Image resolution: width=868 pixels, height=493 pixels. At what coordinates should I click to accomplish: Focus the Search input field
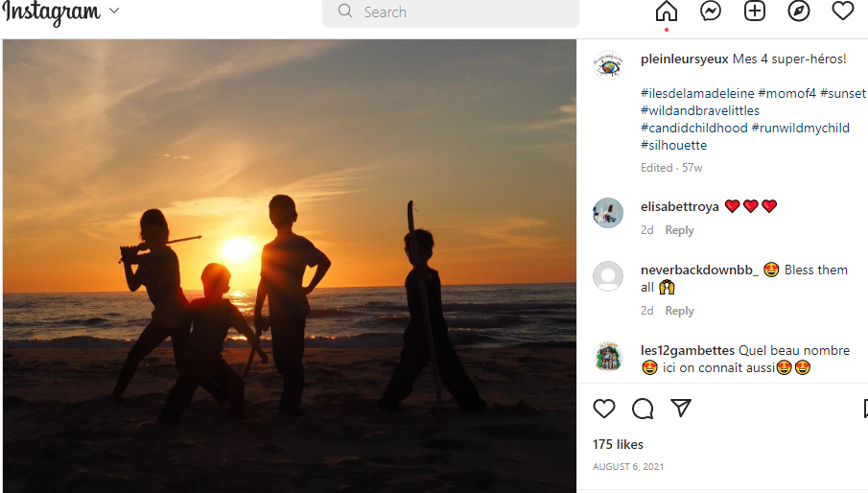coord(451,12)
